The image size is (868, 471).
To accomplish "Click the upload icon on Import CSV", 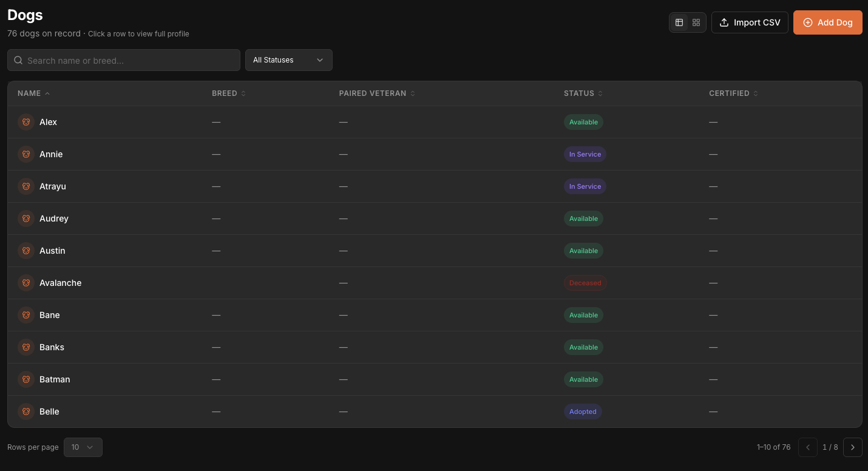I will 724,22.
